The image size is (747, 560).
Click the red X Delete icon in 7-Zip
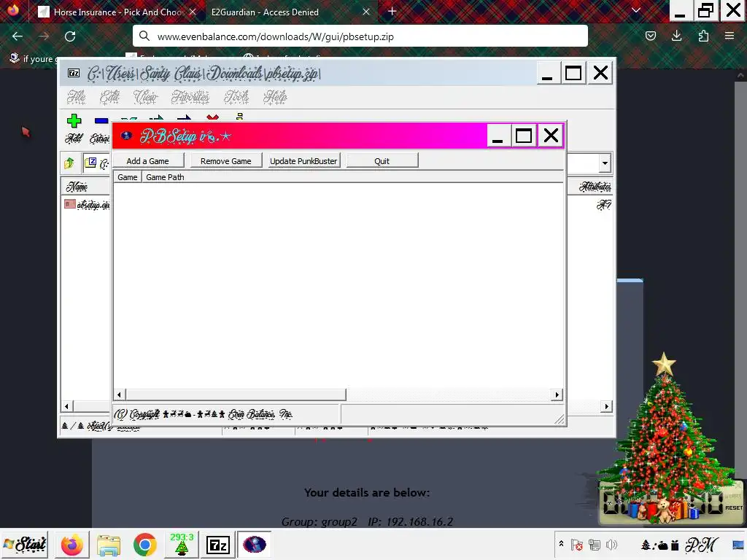[x=212, y=117]
